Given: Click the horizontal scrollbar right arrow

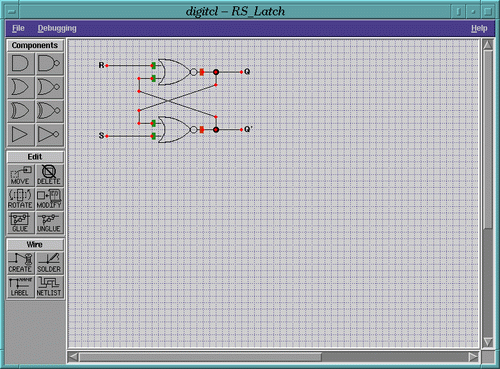Looking at the screenshot, I should [473, 357].
